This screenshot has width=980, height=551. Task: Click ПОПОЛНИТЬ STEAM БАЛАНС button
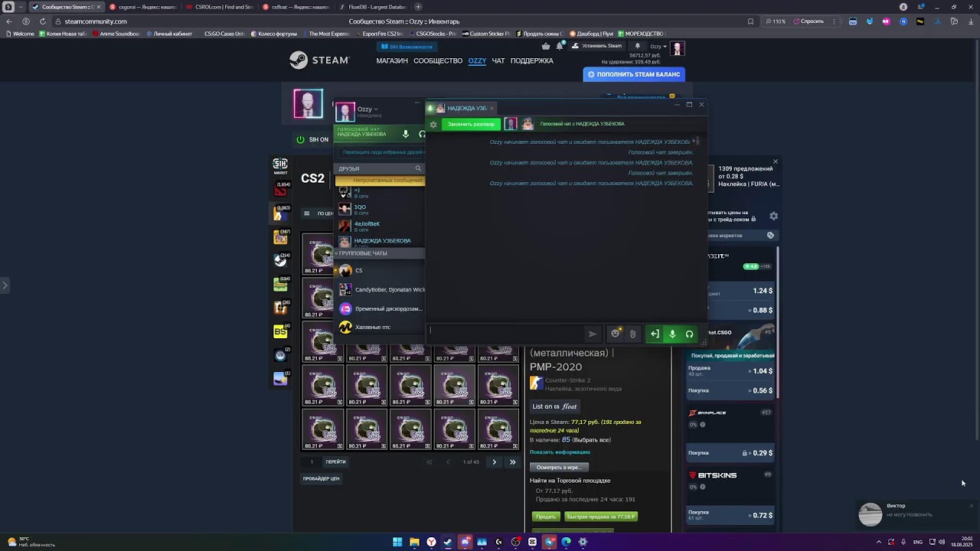point(634,74)
